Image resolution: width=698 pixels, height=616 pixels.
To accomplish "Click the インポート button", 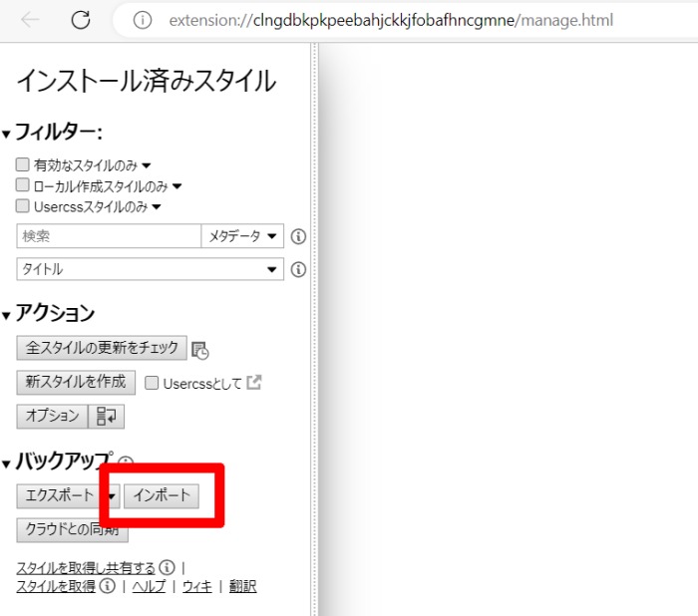I will click(162, 495).
